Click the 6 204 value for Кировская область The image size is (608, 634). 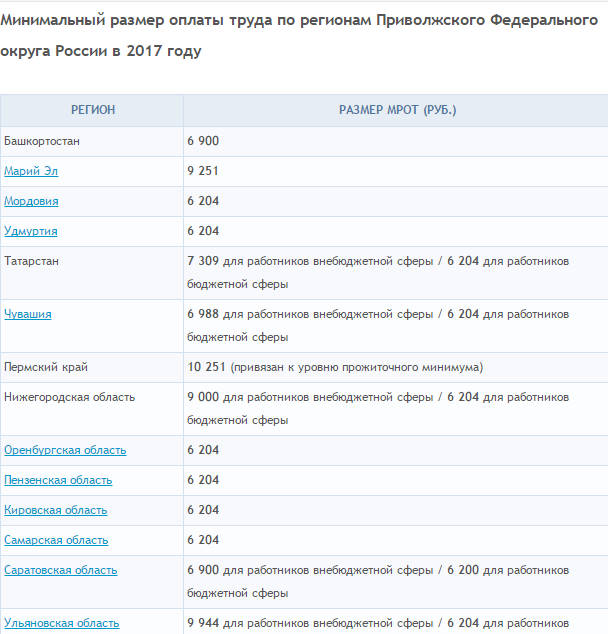(x=203, y=509)
